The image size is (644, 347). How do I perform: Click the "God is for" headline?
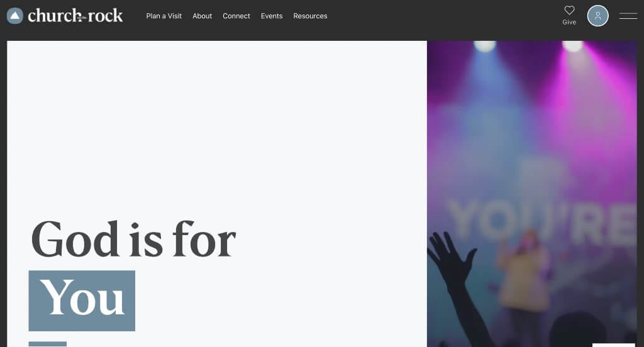point(133,239)
